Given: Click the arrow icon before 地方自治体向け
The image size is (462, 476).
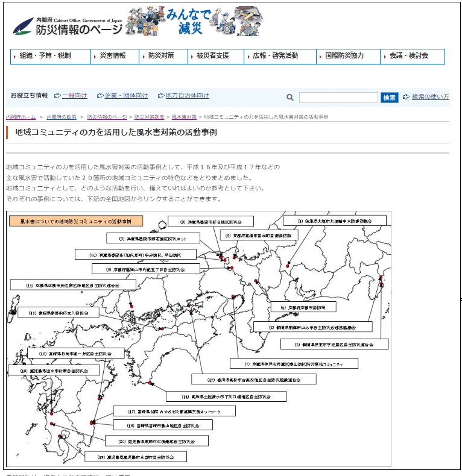Looking at the screenshot, I should click(x=161, y=96).
